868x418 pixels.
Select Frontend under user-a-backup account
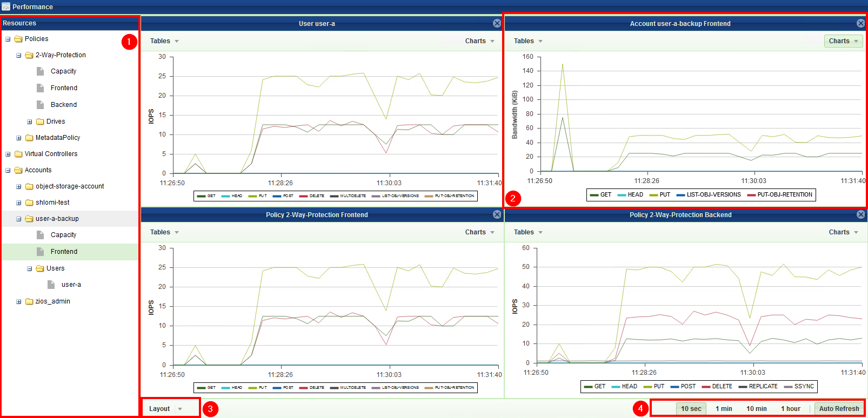[x=64, y=252]
